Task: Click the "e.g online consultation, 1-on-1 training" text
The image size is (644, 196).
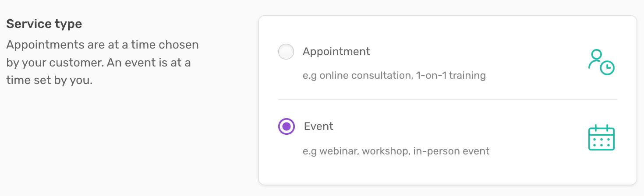Action: pos(394,76)
